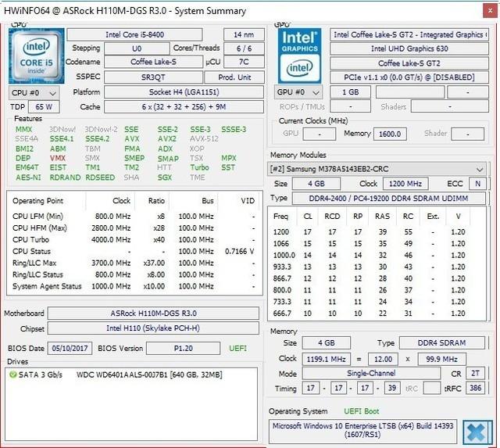
Task: Click the GPU memory clock 1600.0 field
Action: (390, 134)
